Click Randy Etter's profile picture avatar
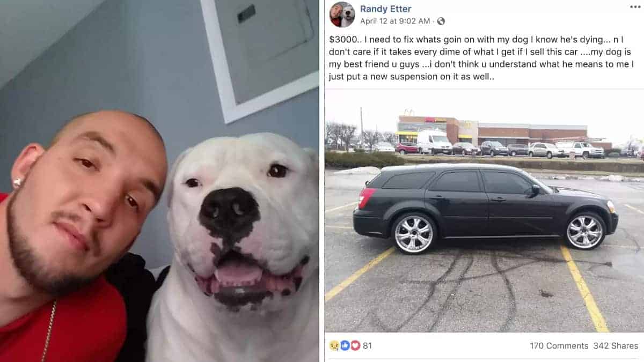The image size is (644, 362). (x=342, y=14)
